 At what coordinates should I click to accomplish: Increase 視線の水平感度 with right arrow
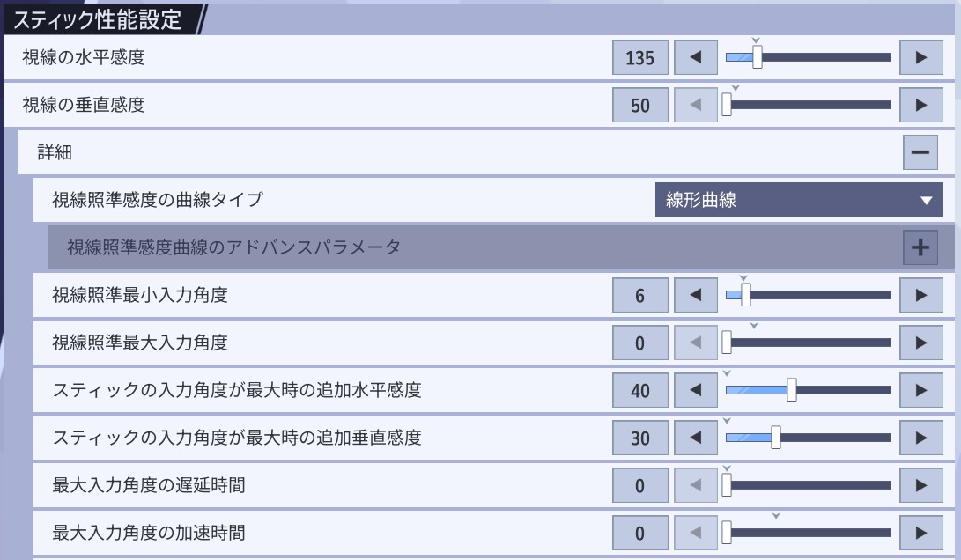[x=921, y=58]
